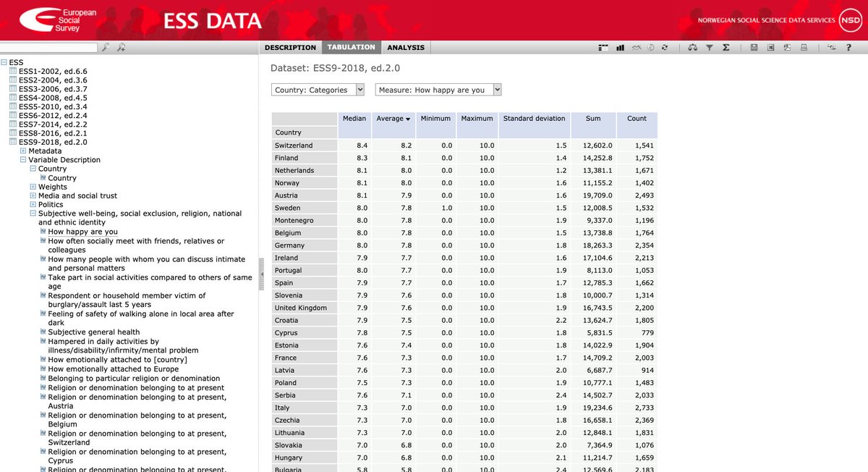Click Austria's sum value 19,709.0
This screenshot has width=868, height=472.
pos(597,195)
